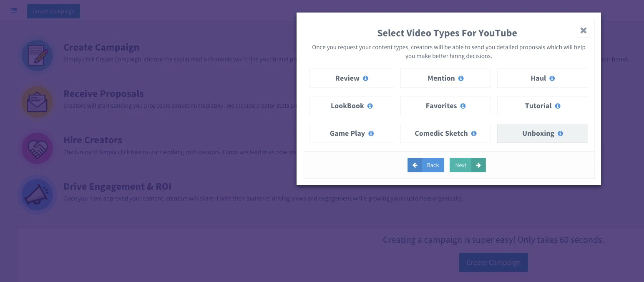The image size is (644, 282).
Task: Open the Haul info tooltip icon
Action: 552,79
